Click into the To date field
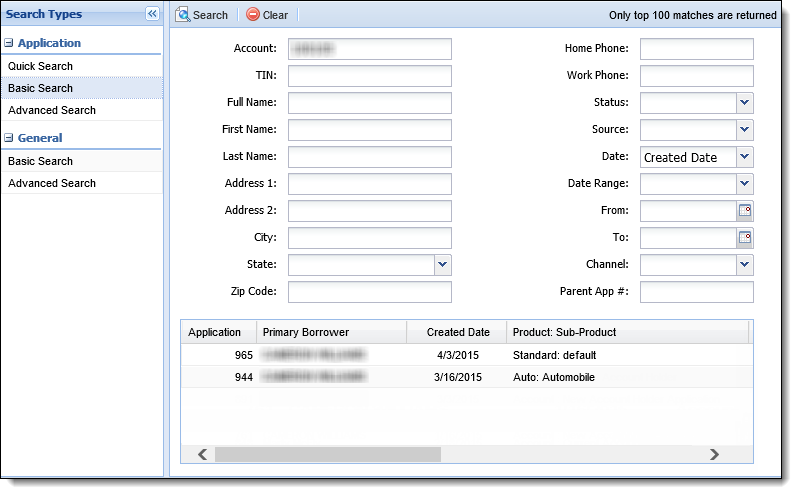The height and width of the screenshot is (488, 793). [688, 238]
